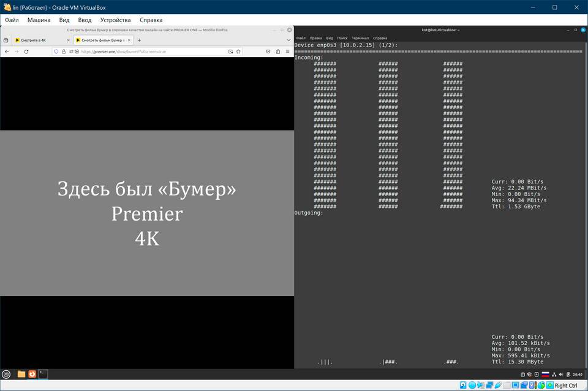
Task: Open Firefox recent browsing view icon
Action: 6,40
